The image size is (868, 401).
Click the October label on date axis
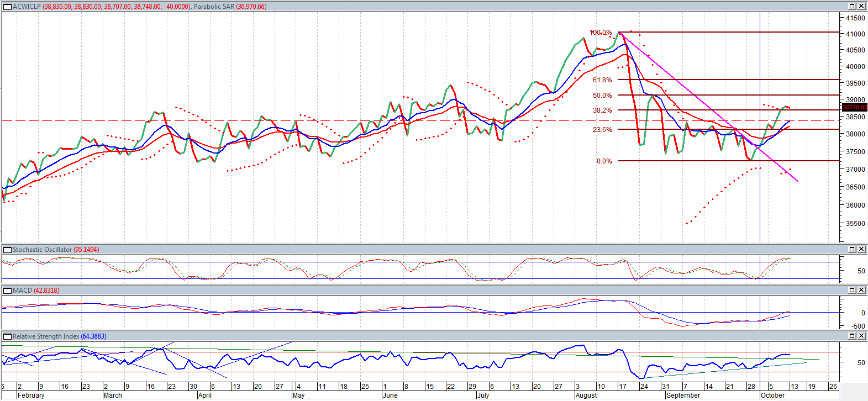pyautogui.click(x=772, y=395)
